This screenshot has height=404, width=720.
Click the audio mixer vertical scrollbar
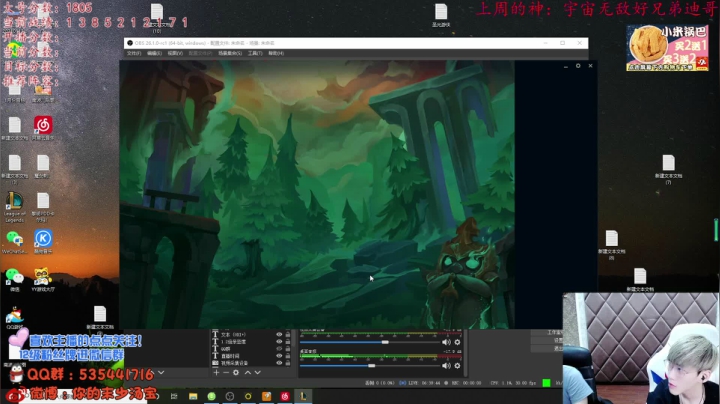tap(466, 353)
